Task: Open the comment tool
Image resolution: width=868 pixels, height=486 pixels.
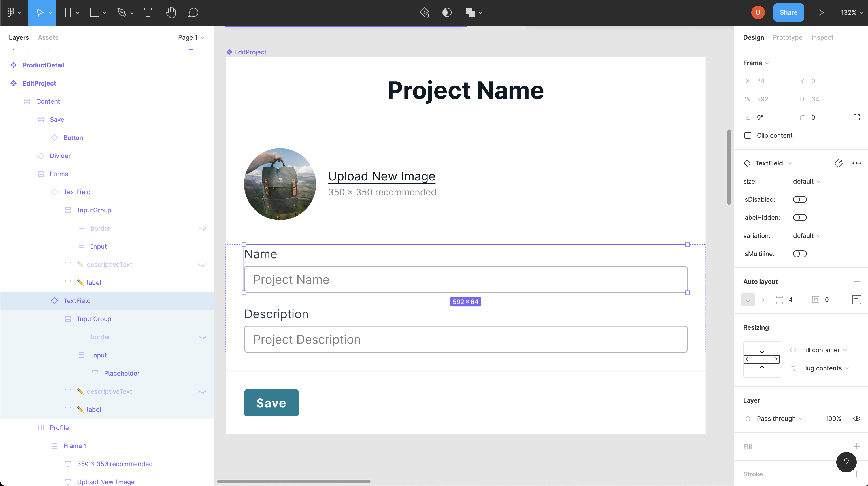Action: tap(193, 12)
